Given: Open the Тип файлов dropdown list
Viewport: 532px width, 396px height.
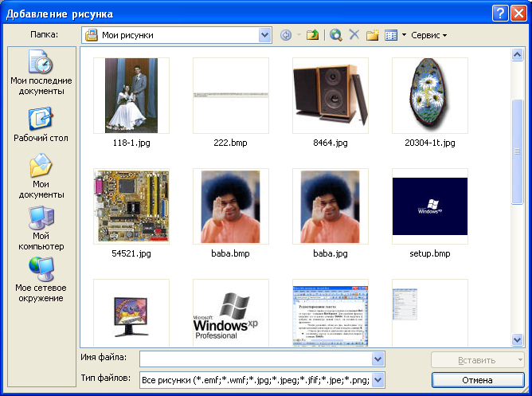Looking at the screenshot, I should [377, 380].
